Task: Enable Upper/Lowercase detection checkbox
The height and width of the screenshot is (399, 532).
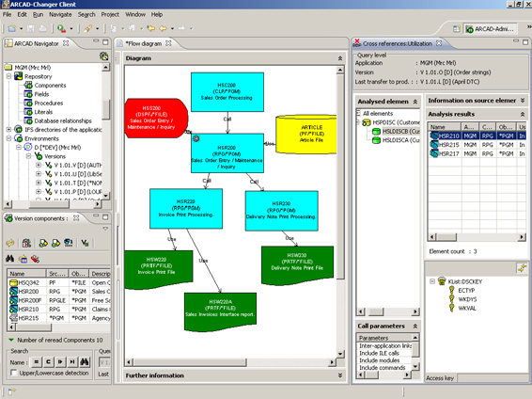Action: point(13,373)
